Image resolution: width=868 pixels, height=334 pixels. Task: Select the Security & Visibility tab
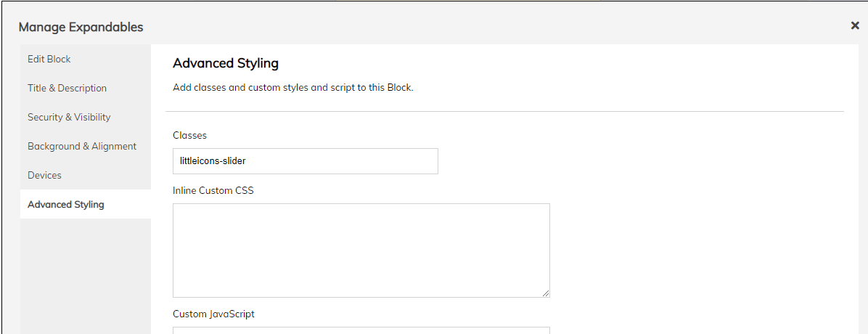(x=69, y=117)
